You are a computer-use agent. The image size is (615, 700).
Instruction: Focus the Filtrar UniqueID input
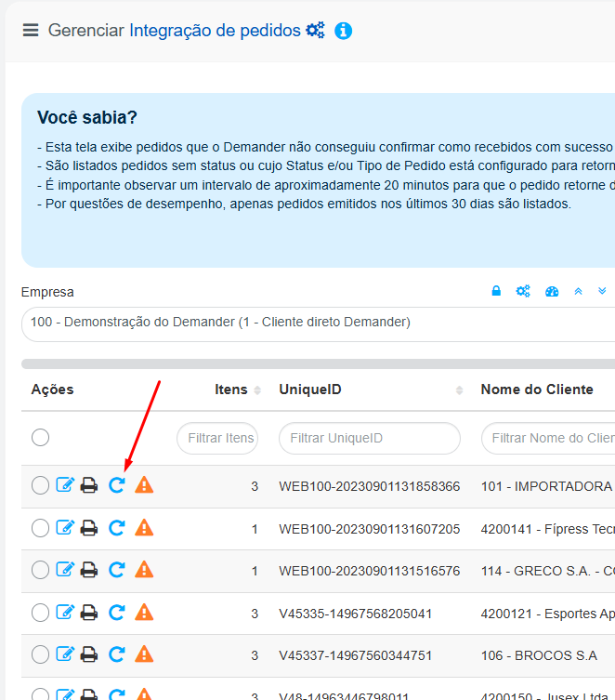369,439
